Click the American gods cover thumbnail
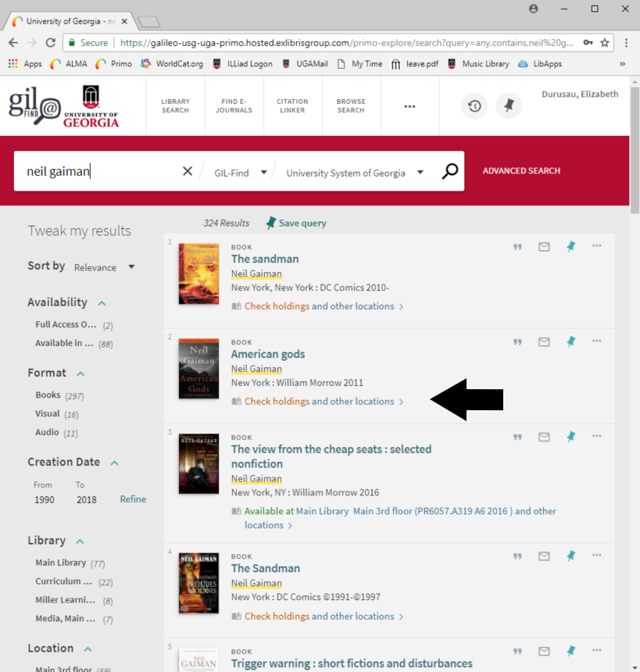Image resolution: width=640 pixels, height=672 pixels. (198, 368)
